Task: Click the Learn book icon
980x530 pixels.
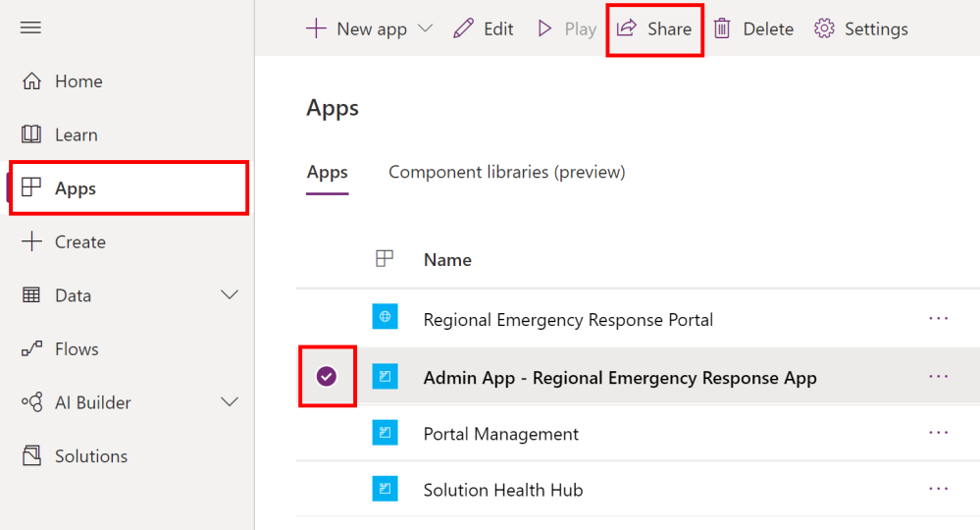Action: point(31,134)
